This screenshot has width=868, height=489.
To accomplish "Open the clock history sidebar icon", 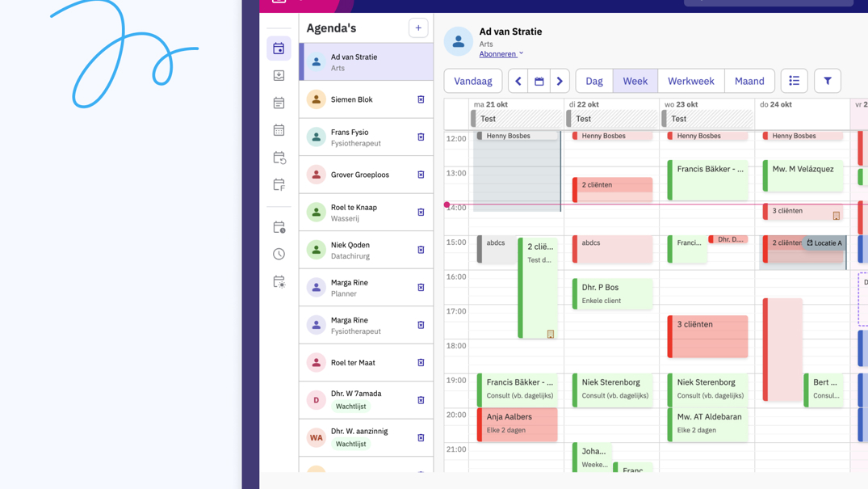I will click(x=279, y=254).
